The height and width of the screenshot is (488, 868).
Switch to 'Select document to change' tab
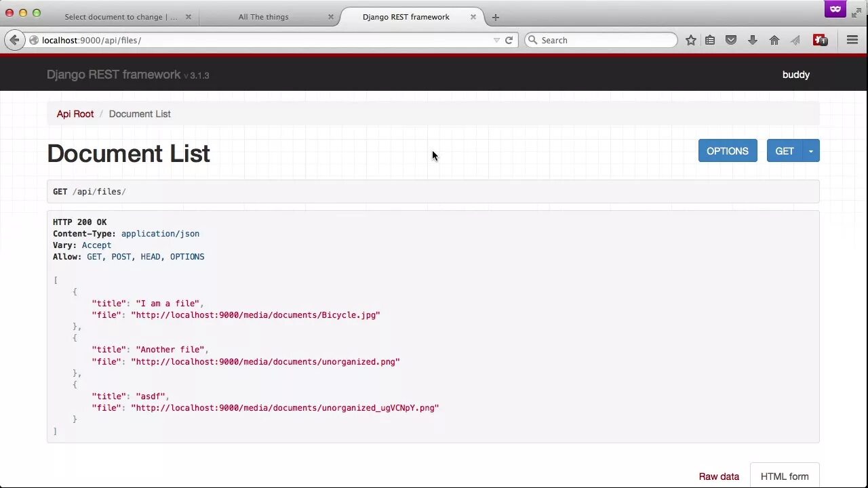point(121,17)
